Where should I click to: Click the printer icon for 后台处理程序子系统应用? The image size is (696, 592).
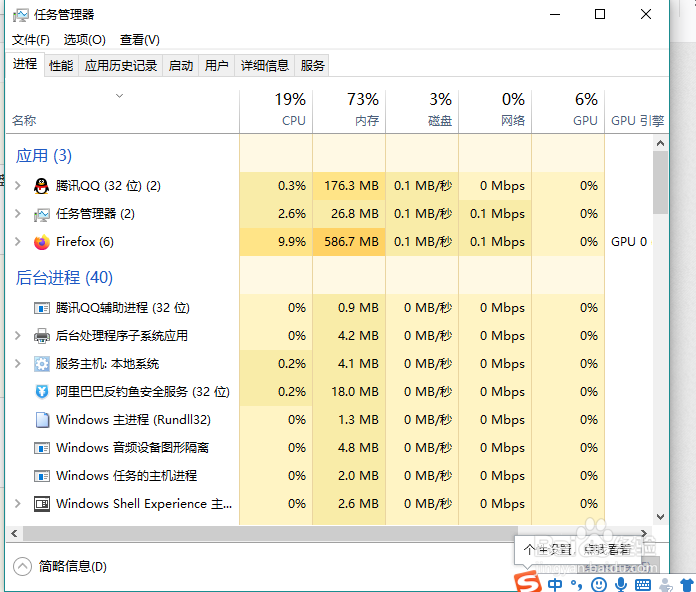coord(42,336)
